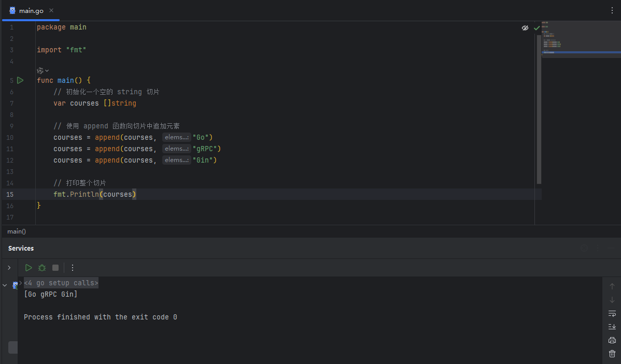Click the Services panel title

click(x=21, y=249)
